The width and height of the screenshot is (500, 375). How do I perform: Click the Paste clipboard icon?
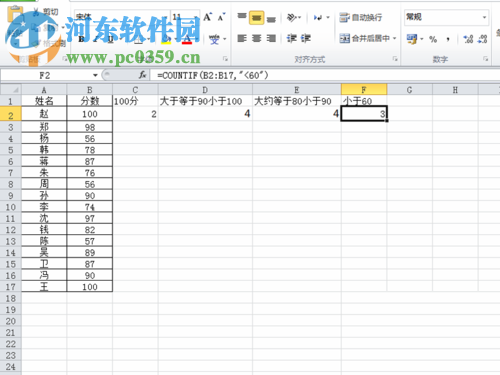(15, 13)
